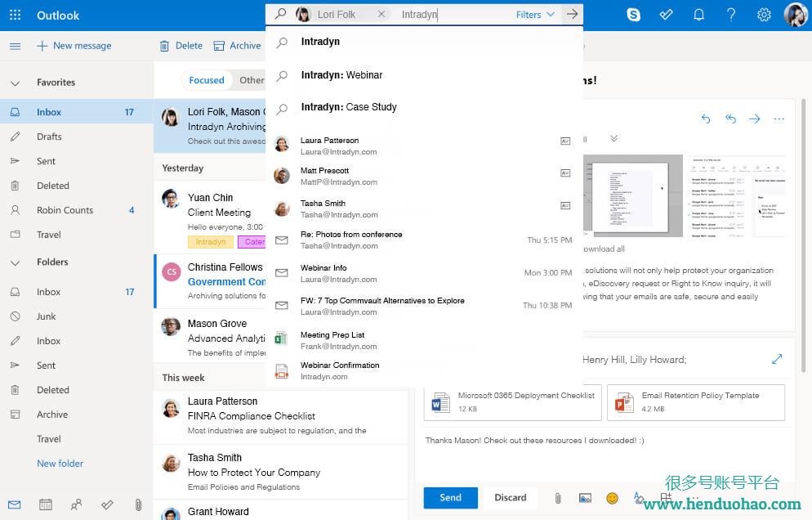812x520 pixels.
Task: Open People module at bottom
Action: [x=76, y=504]
